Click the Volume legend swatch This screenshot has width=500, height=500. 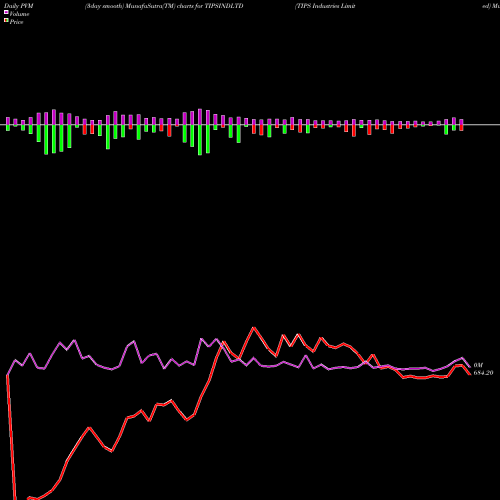pyautogui.click(x=6, y=13)
